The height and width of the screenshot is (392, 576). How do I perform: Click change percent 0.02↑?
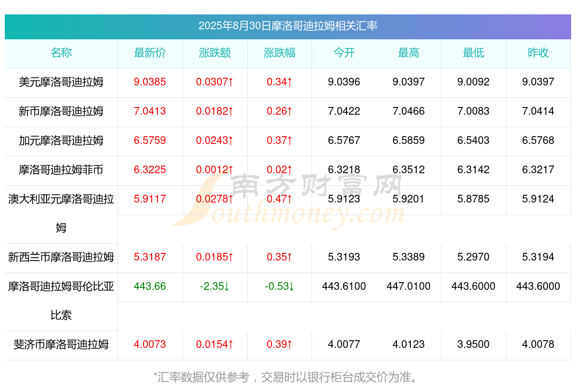pyautogui.click(x=280, y=170)
